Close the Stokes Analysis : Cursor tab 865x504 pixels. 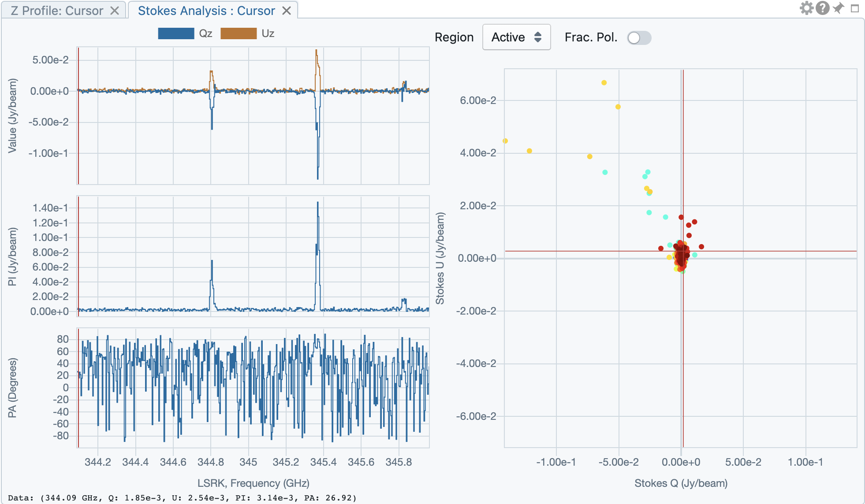(287, 11)
